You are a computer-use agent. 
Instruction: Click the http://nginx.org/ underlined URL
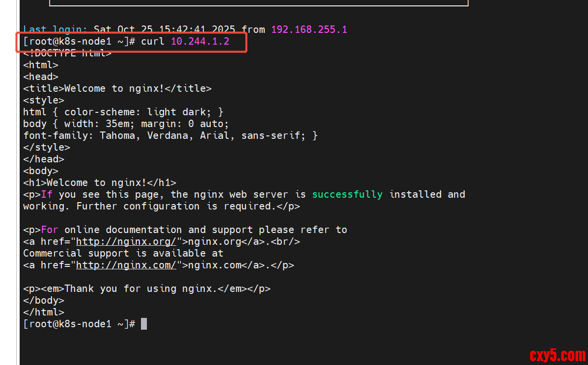(x=126, y=241)
